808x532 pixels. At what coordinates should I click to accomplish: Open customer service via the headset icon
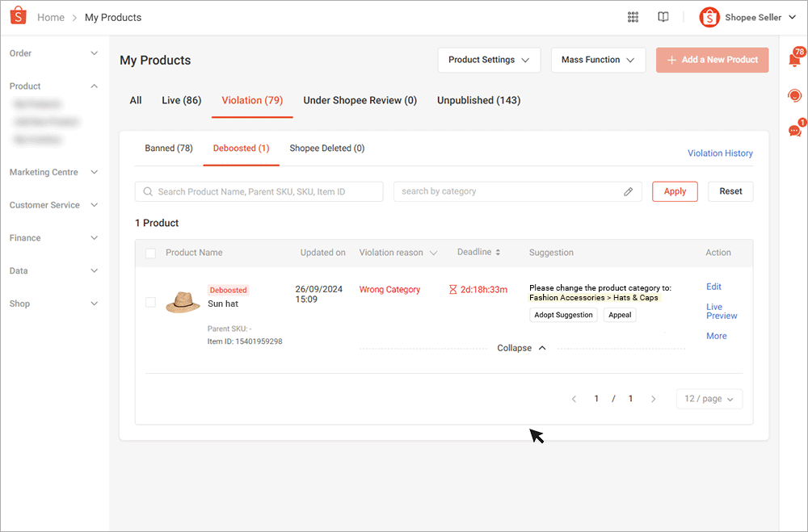click(x=795, y=95)
